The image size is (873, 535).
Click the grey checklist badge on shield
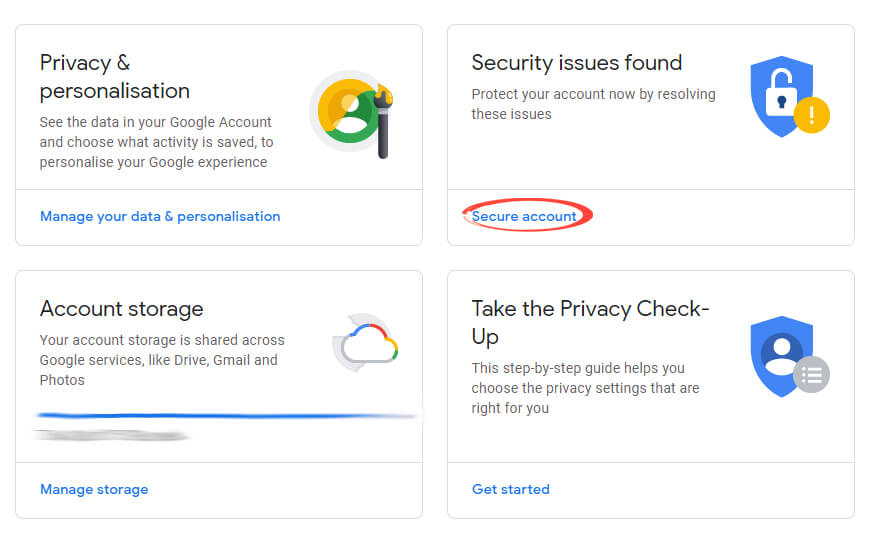(x=811, y=375)
